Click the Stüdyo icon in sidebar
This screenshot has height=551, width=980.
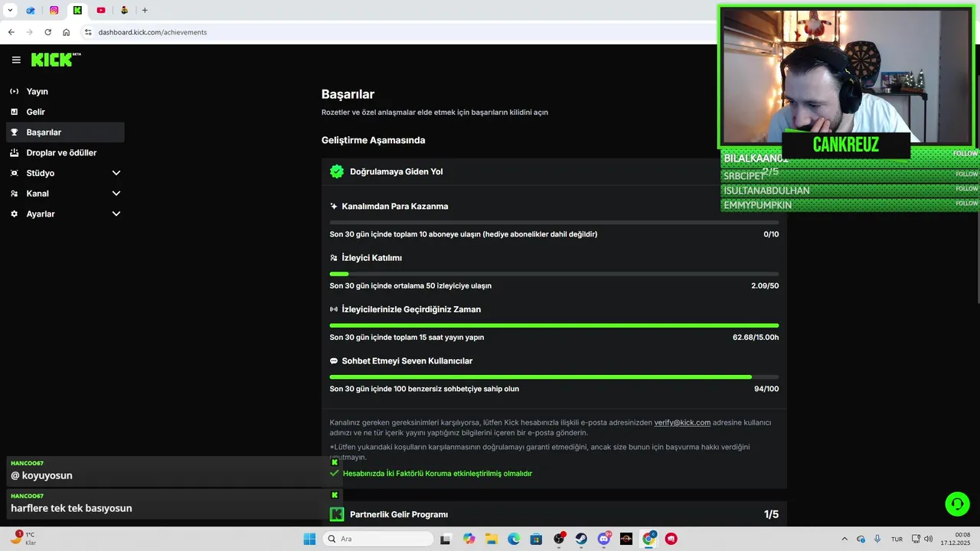pyautogui.click(x=14, y=173)
